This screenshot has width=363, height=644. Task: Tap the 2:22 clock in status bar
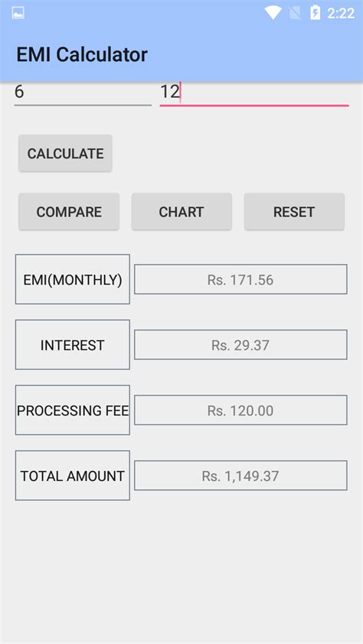pyautogui.click(x=341, y=14)
